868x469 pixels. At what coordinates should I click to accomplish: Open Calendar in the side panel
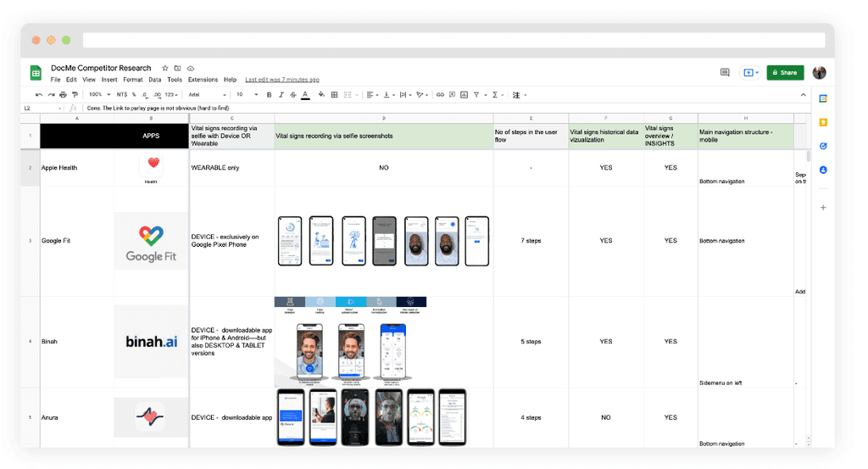coord(823,98)
